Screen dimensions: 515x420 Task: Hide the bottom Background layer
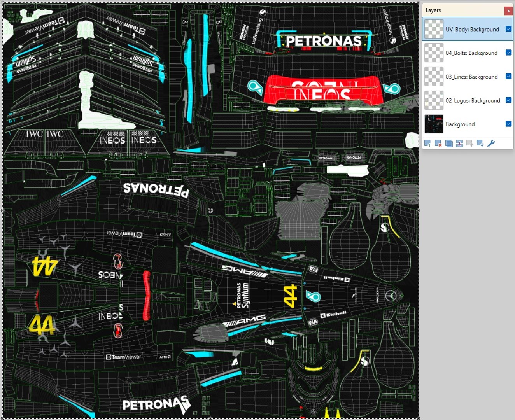click(x=508, y=124)
